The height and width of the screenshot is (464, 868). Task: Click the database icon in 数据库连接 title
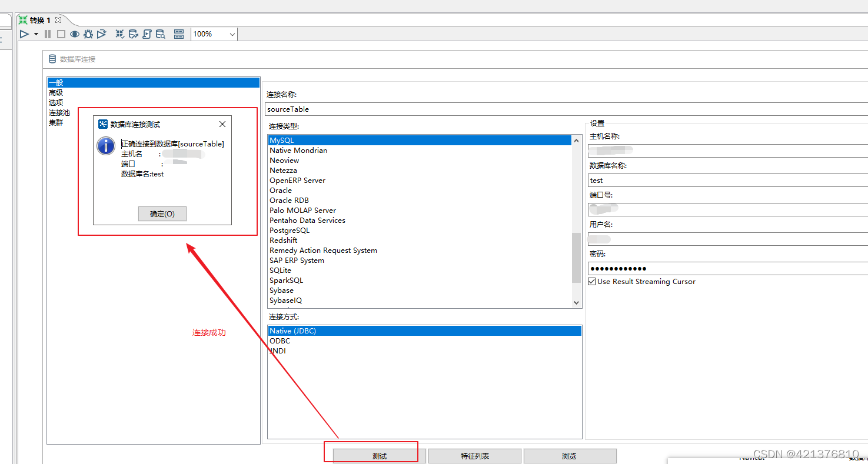point(52,59)
